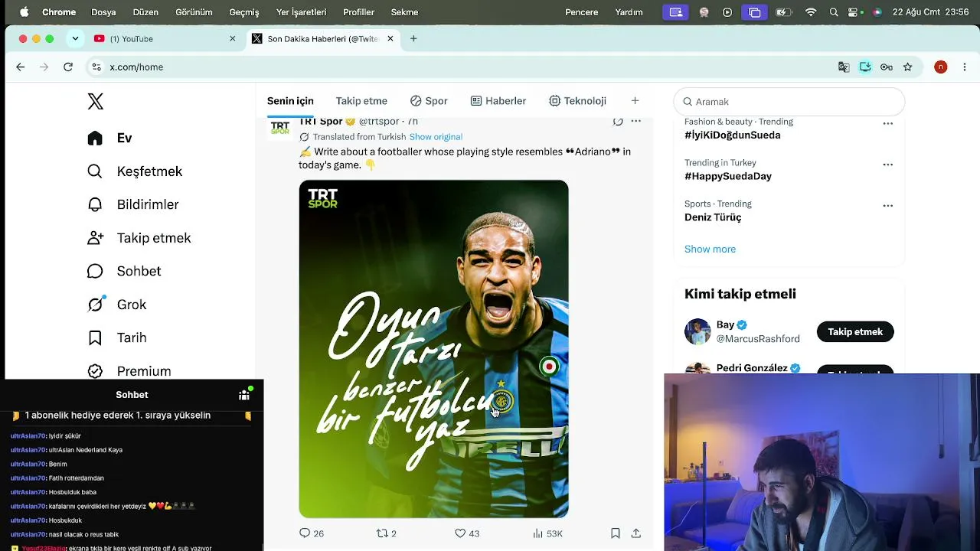Open the Chrome profile avatar
Image resolution: width=980 pixels, height=551 pixels.
941,67
